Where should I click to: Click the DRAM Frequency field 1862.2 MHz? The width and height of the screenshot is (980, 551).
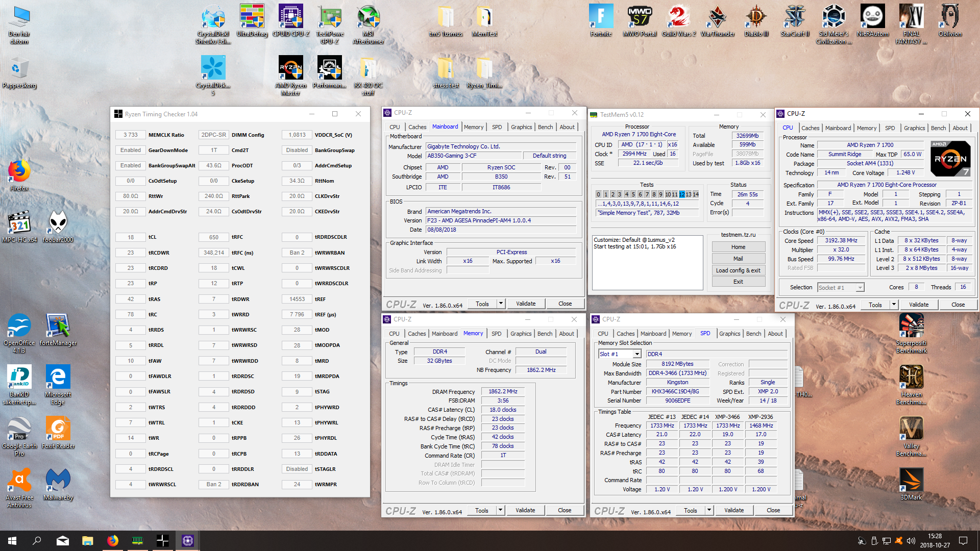click(503, 392)
